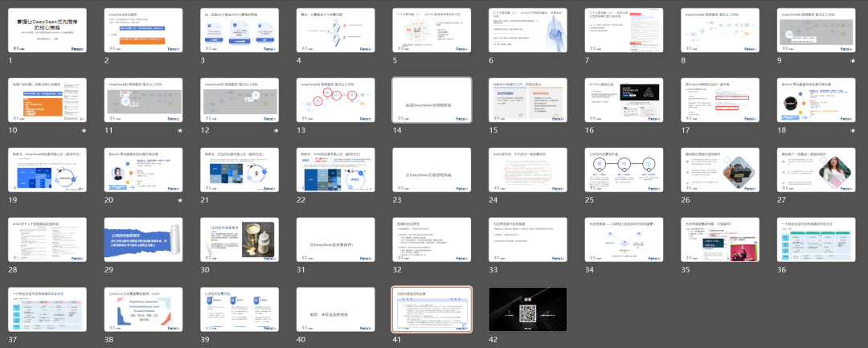The image size is (868, 348).
Task: Select slide 10 with the orange block
Action: coord(45,100)
